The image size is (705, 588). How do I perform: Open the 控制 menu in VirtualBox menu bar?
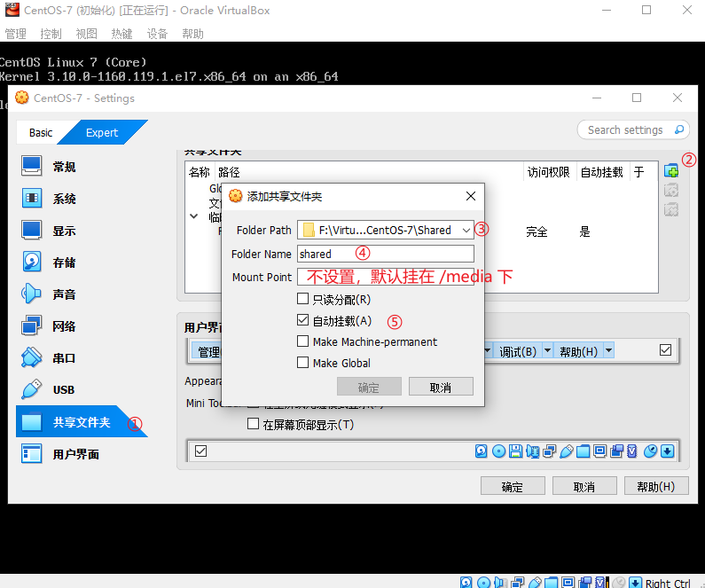click(51, 35)
